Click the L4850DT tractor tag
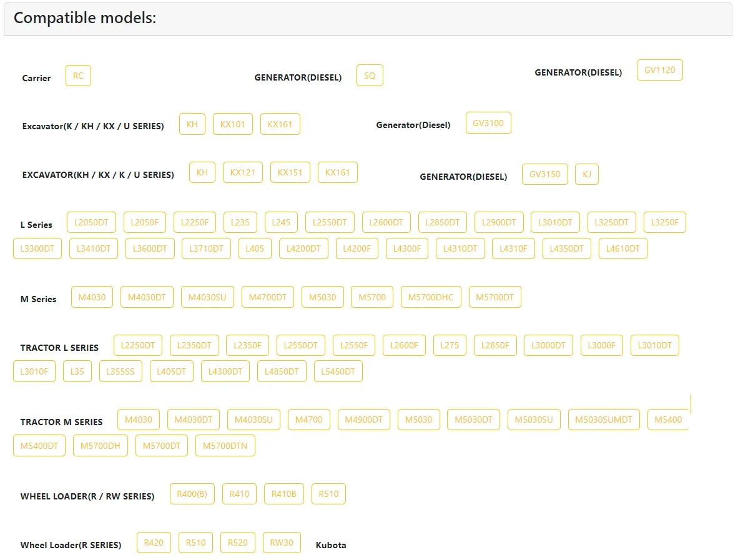 (x=282, y=371)
